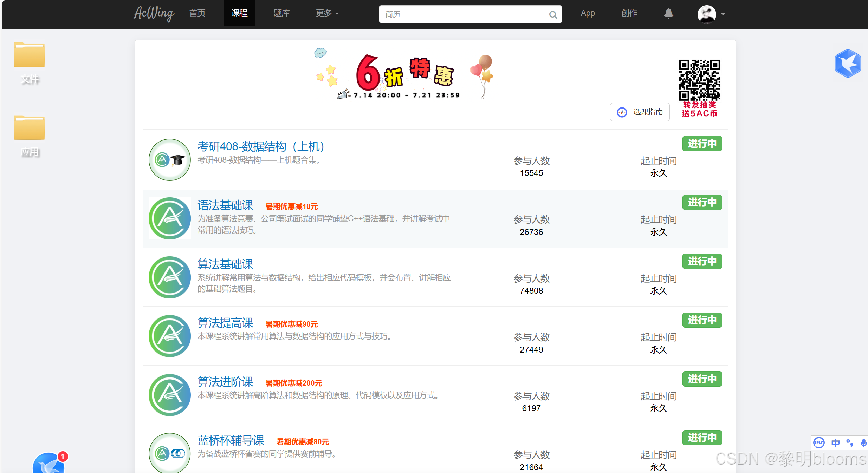Image resolution: width=868 pixels, height=473 pixels.
Task: Click the 考研408 course description text
Action: coord(259,160)
